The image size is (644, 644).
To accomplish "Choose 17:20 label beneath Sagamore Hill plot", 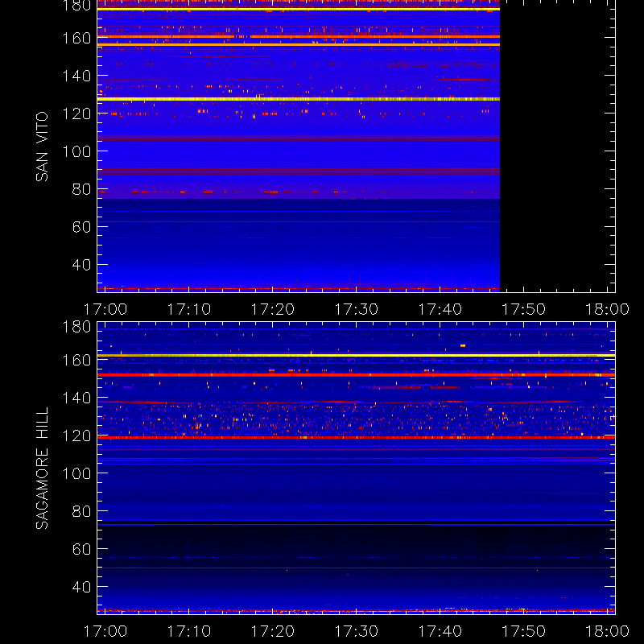I will [273, 631].
